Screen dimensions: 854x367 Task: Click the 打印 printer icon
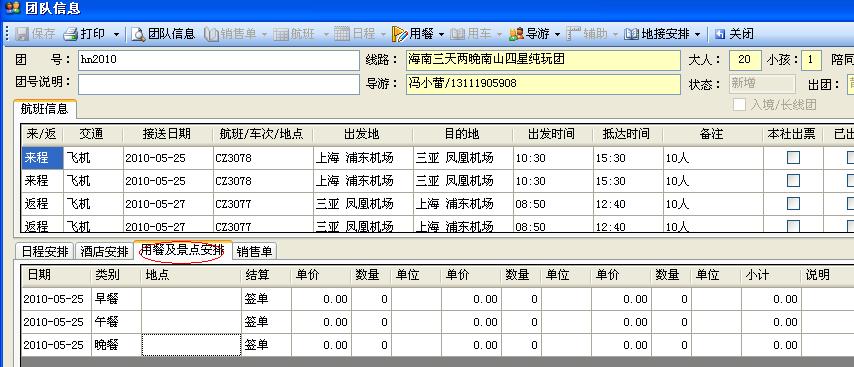click(x=71, y=34)
